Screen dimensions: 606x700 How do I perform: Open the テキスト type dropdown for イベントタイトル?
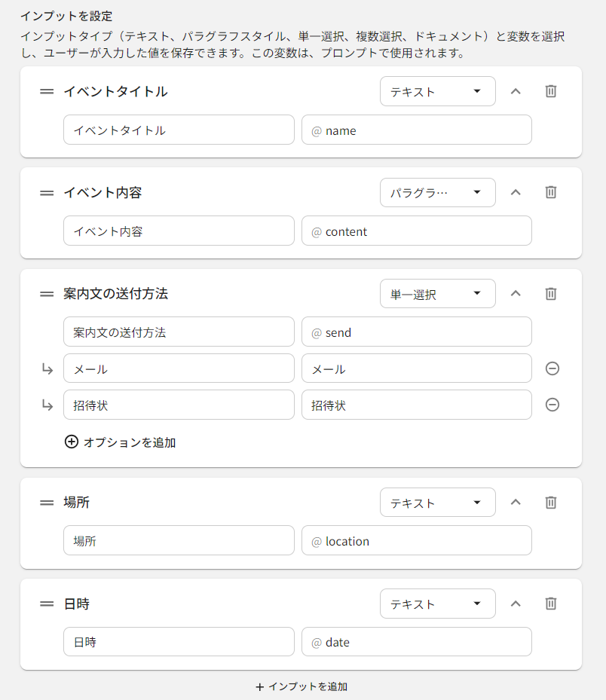[437, 91]
